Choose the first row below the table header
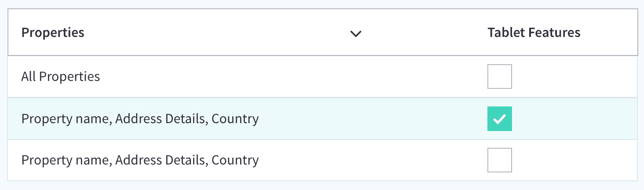 [x=322, y=77]
